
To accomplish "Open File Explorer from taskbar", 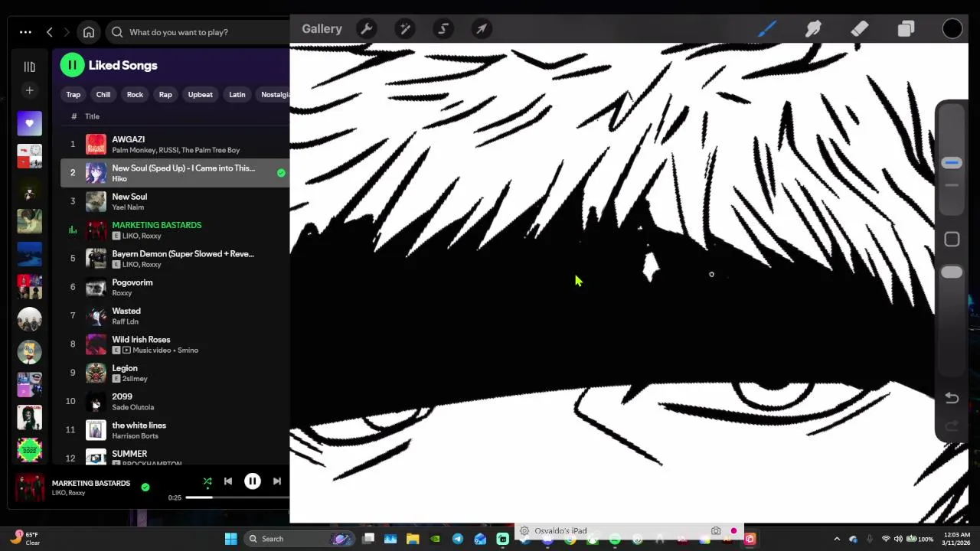I will point(413,539).
